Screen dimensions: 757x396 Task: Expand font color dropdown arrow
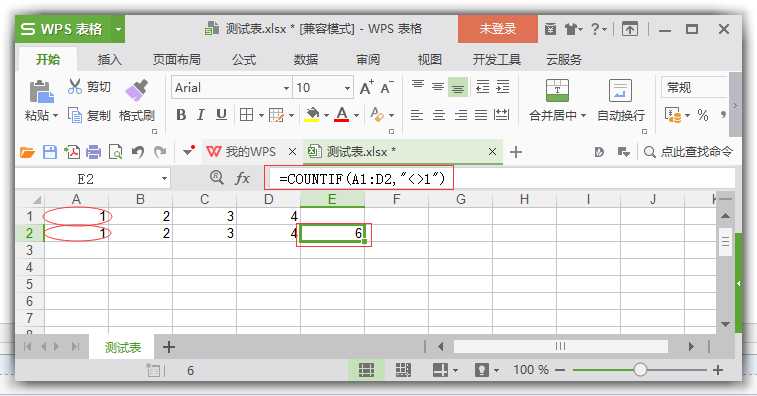356,115
